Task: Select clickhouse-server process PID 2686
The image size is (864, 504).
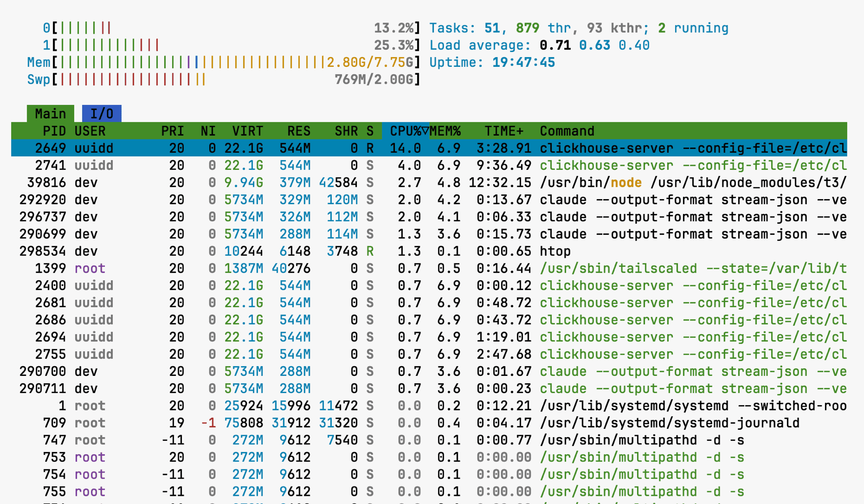Action: coord(429,320)
